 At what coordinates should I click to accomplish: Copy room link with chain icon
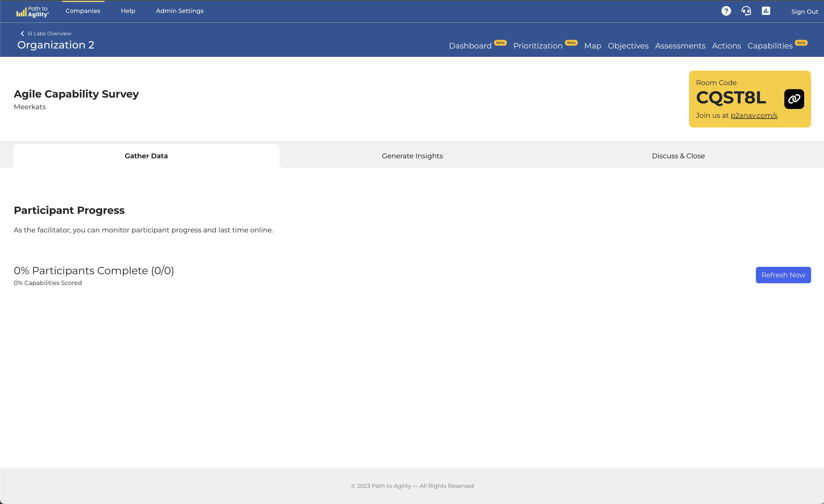pos(794,99)
